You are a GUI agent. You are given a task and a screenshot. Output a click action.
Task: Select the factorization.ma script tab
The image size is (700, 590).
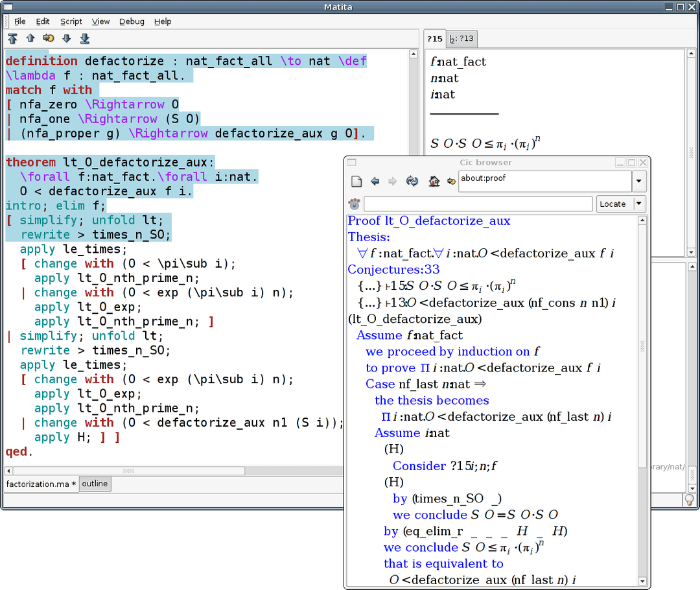coord(41,484)
